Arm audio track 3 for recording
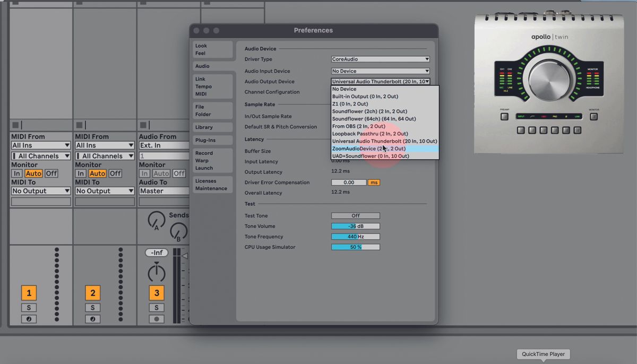This screenshot has height=364, width=637. (156, 319)
